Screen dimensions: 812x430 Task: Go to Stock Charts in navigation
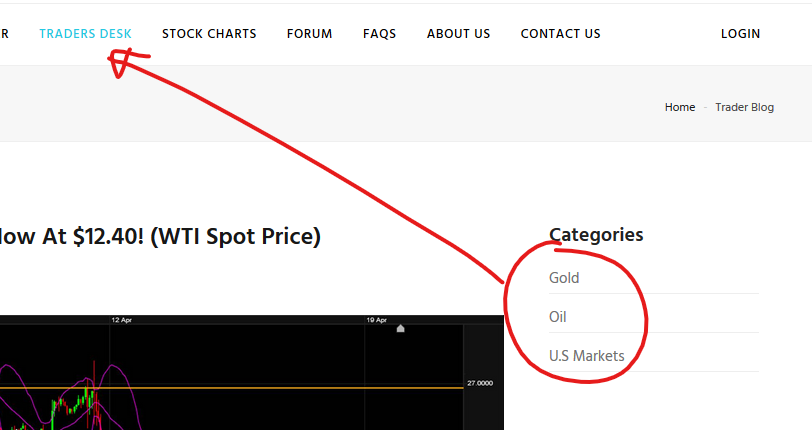click(209, 34)
